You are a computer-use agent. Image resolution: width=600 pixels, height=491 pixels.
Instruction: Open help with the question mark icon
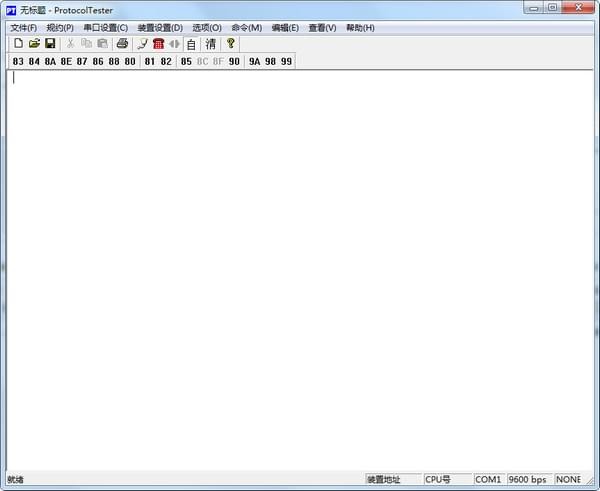[230, 44]
